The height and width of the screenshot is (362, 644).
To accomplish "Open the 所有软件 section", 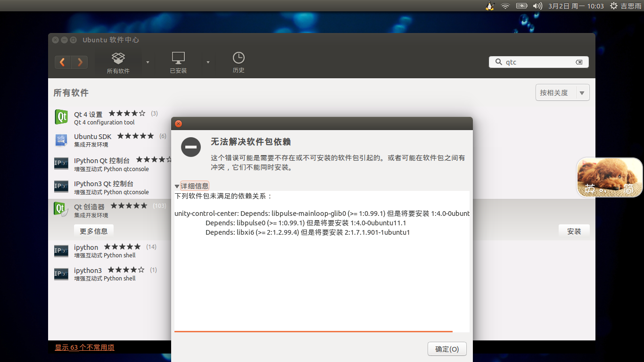I will point(118,63).
